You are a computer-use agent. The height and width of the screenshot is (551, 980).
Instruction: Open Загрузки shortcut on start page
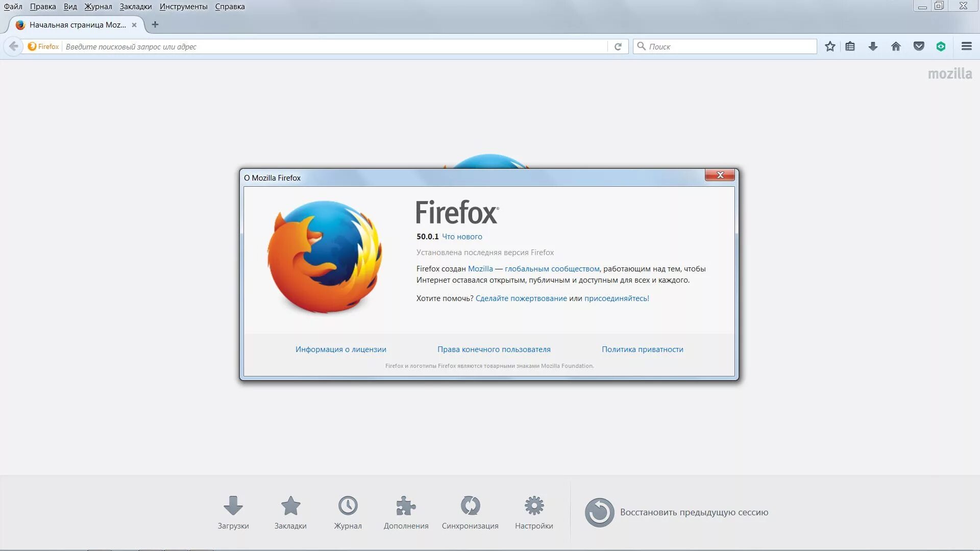pos(233,512)
